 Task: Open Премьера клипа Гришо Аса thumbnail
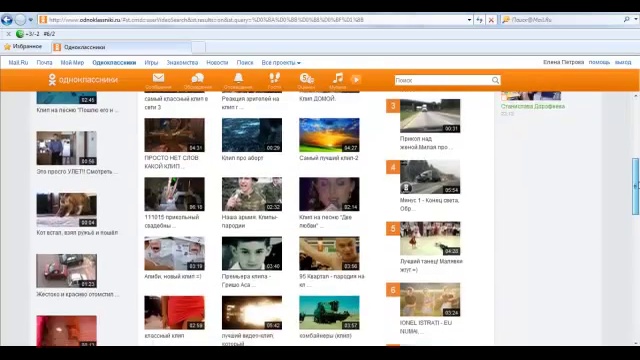pyautogui.click(x=252, y=253)
